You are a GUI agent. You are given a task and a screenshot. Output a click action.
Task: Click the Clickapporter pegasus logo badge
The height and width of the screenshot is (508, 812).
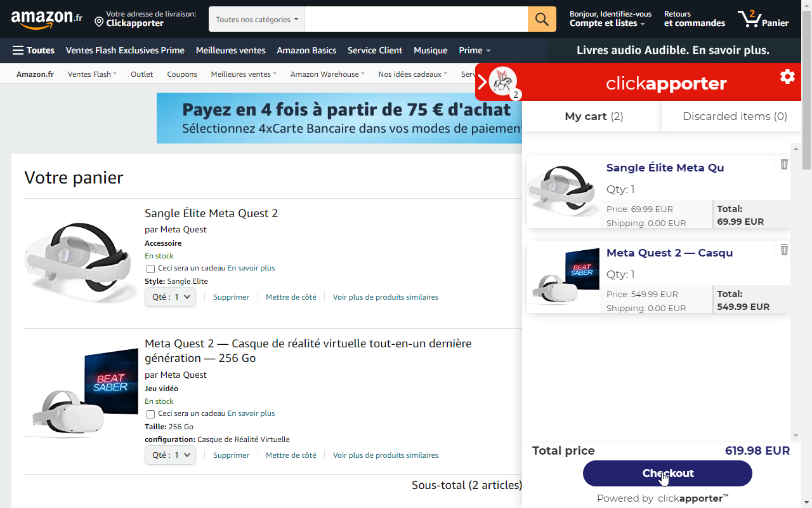pyautogui.click(x=503, y=81)
